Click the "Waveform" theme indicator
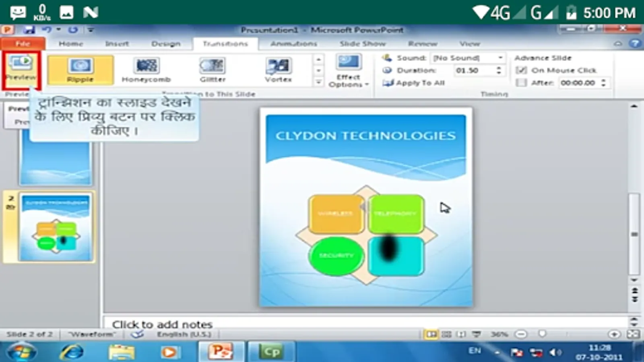 [92, 334]
